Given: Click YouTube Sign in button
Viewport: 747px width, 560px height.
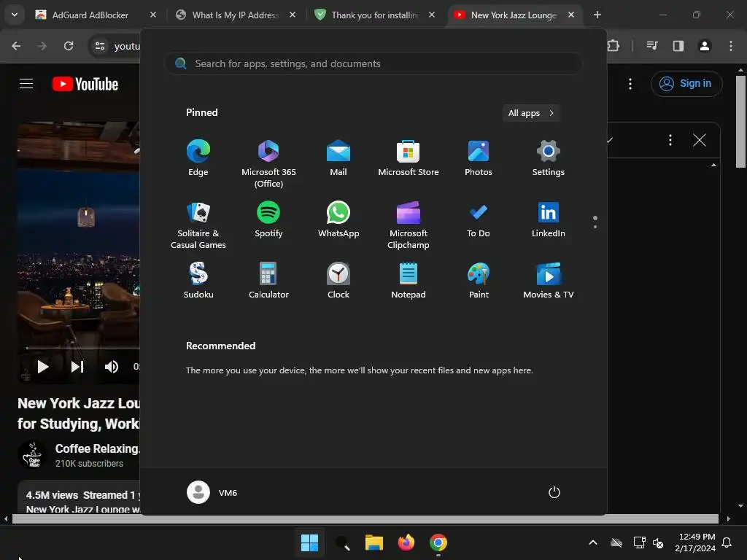Looking at the screenshot, I should pyautogui.click(x=686, y=84).
